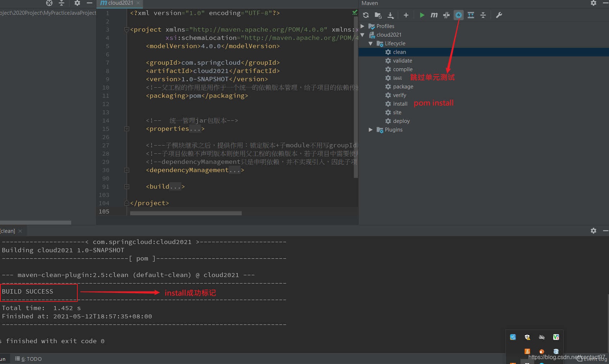This screenshot has width=609, height=364.
Task: Hide the Project panel minus icon
Action: tap(90, 3)
